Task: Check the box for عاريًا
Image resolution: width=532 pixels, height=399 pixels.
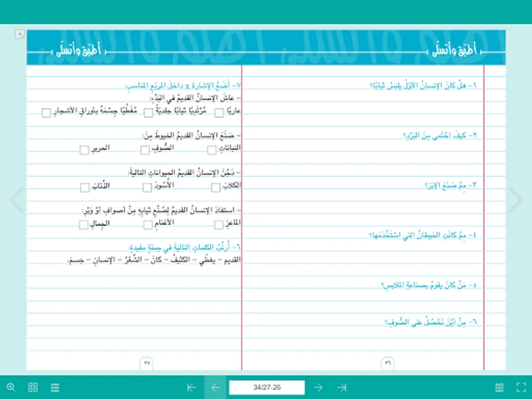Action: click(219, 113)
